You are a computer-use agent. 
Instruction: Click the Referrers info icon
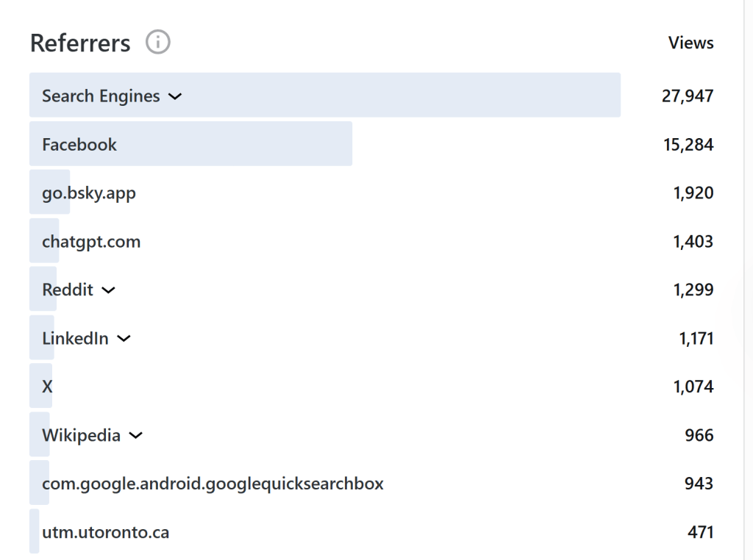pos(158,42)
